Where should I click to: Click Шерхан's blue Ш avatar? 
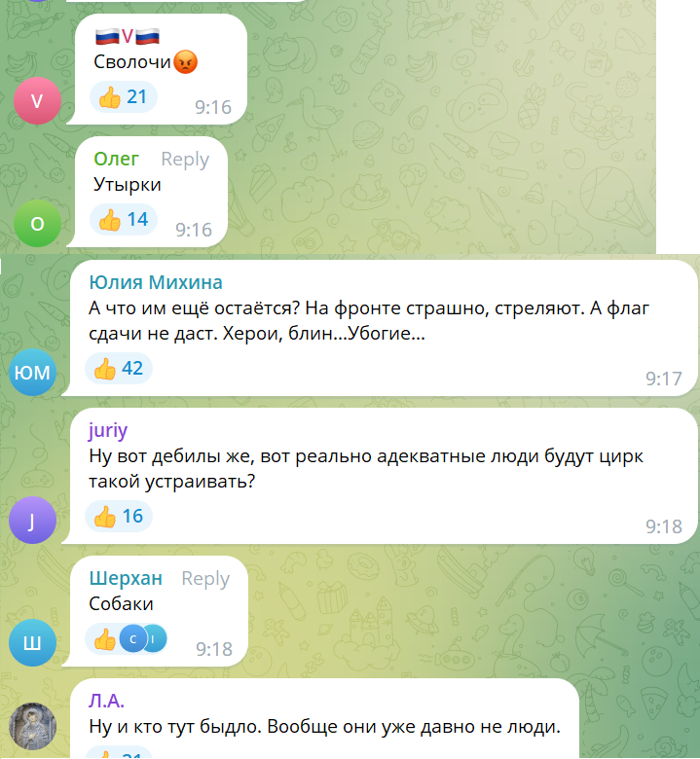[x=32, y=642]
